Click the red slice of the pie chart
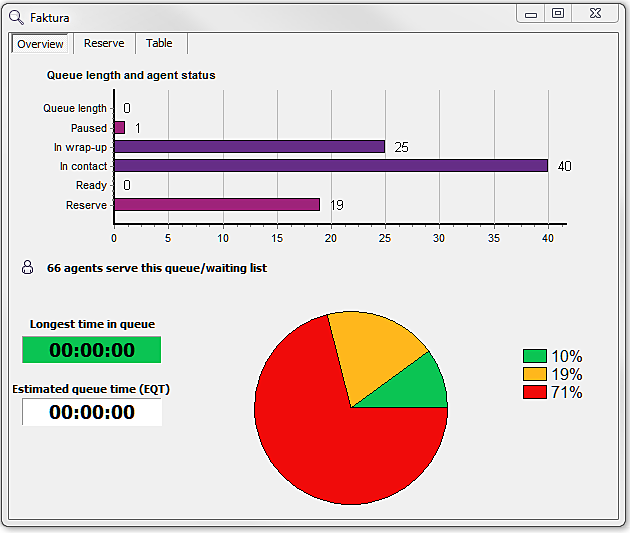This screenshot has width=630, height=533. (320, 440)
